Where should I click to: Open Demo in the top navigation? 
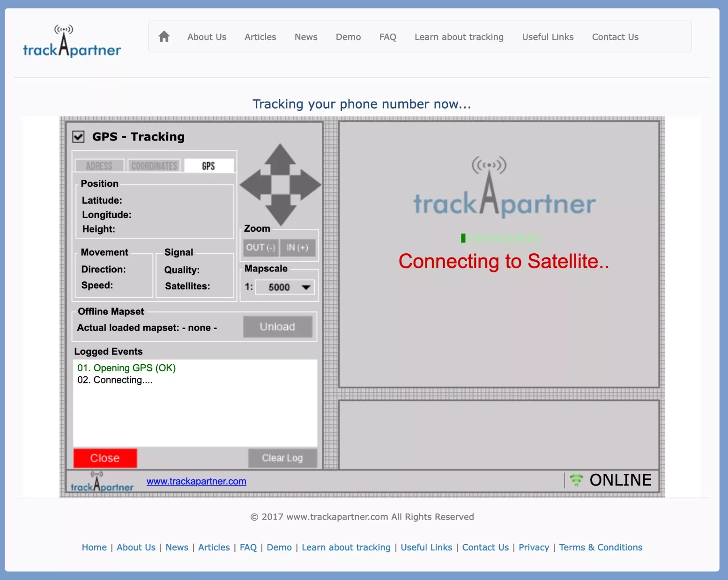348,37
